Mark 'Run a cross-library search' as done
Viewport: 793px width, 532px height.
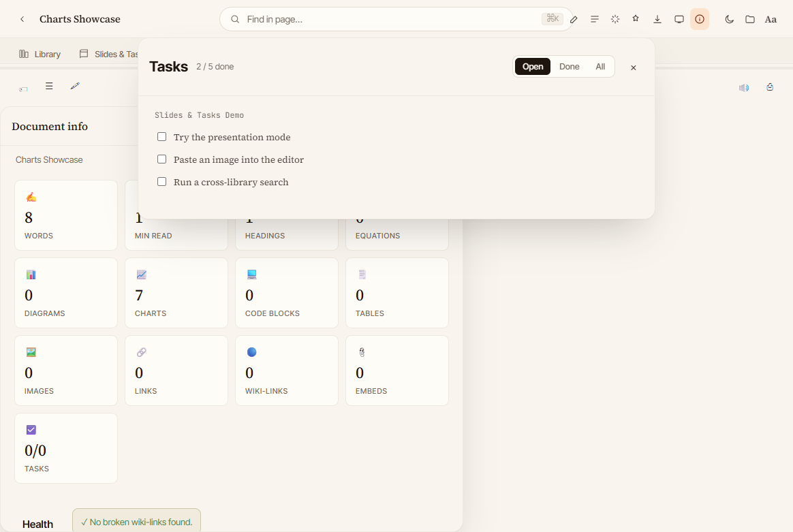tap(162, 182)
